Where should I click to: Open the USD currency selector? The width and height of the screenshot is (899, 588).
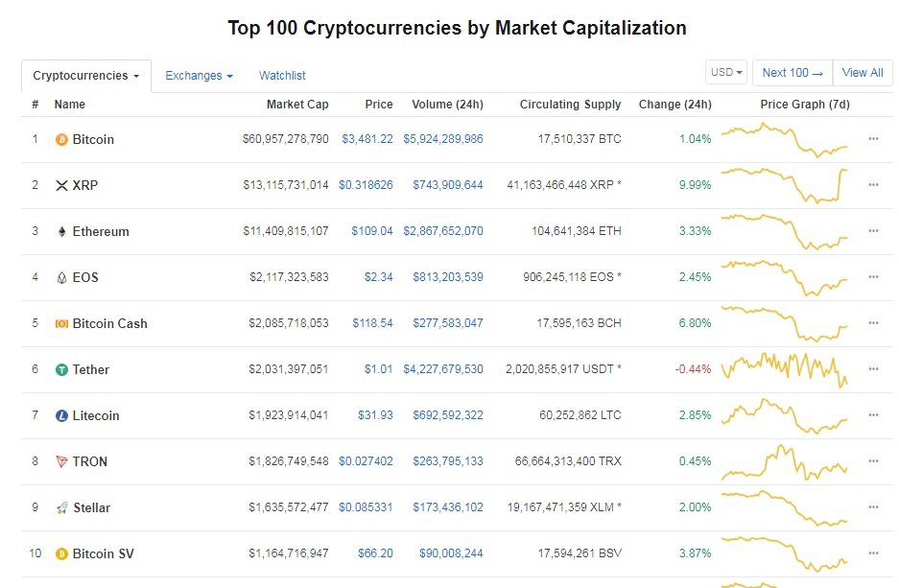click(726, 72)
